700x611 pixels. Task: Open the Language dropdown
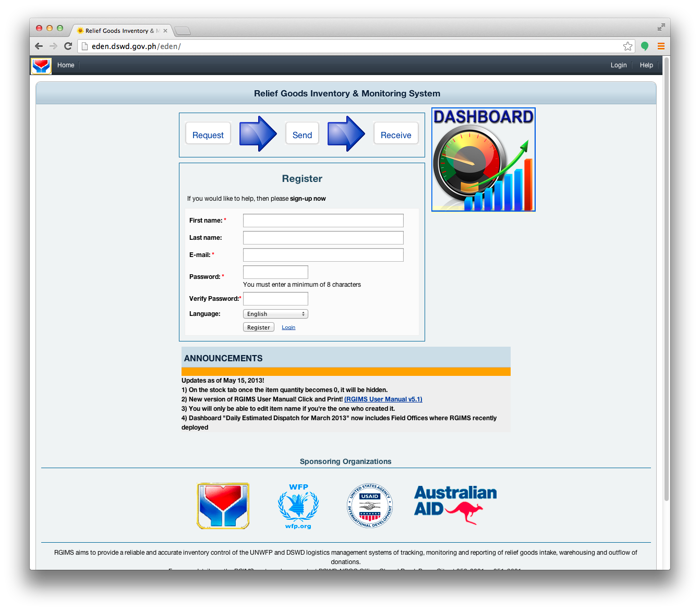[x=275, y=314]
